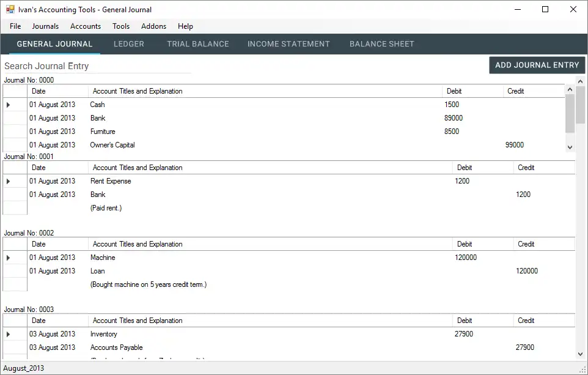Image resolution: width=588 pixels, height=375 pixels.
Task: Click main window scroll down arrow
Action: pos(580,354)
